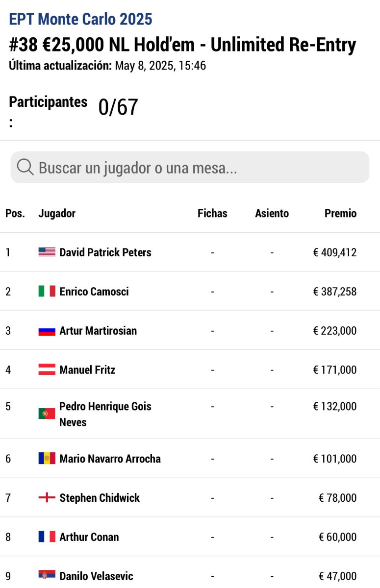The width and height of the screenshot is (380, 588).
Task: Open the EPT Monte Carlo 2025 link
Action: point(81,20)
